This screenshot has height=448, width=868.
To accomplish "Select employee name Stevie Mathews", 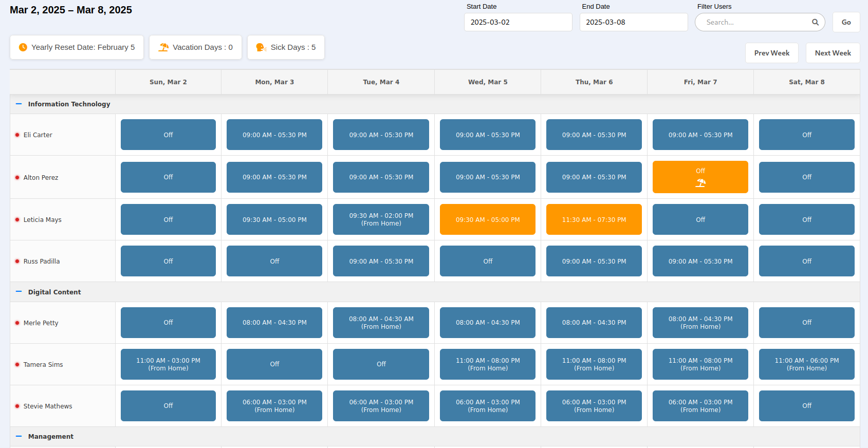I will [48, 406].
